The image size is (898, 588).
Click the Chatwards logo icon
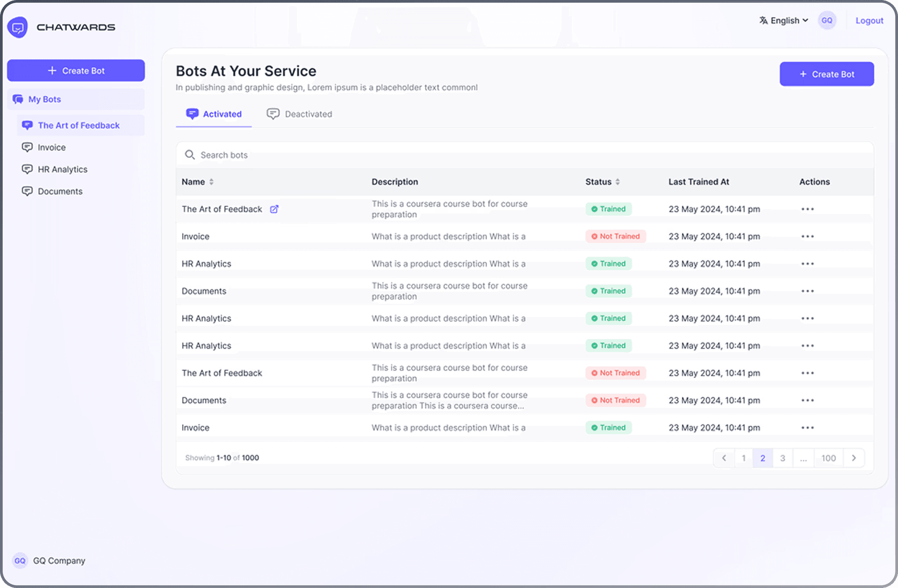(x=18, y=27)
